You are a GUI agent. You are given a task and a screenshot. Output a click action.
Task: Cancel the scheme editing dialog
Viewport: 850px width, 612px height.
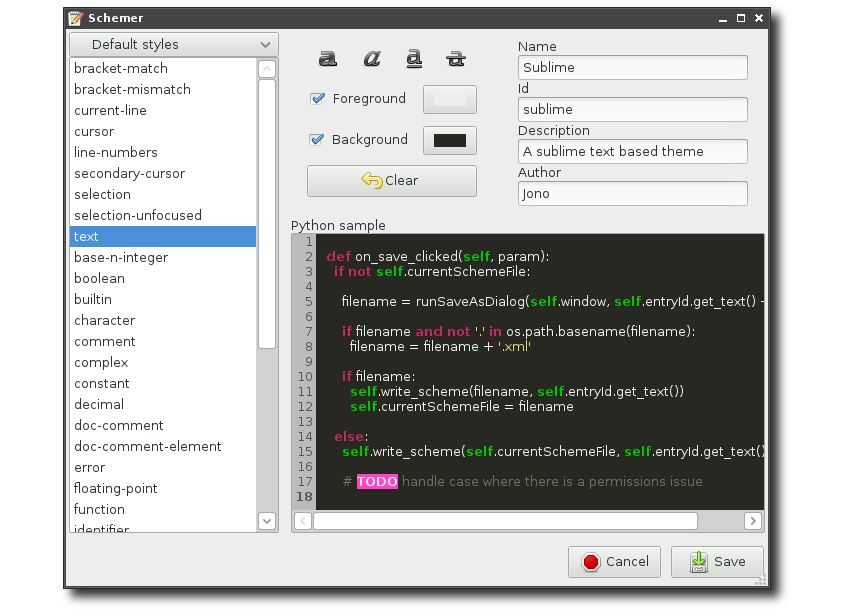(x=614, y=561)
